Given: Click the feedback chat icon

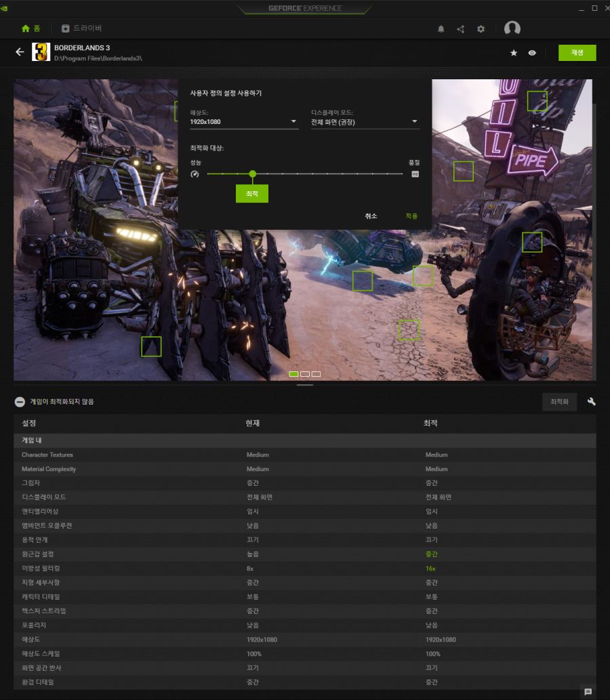Looking at the screenshot, I should (x=588, y=692).
